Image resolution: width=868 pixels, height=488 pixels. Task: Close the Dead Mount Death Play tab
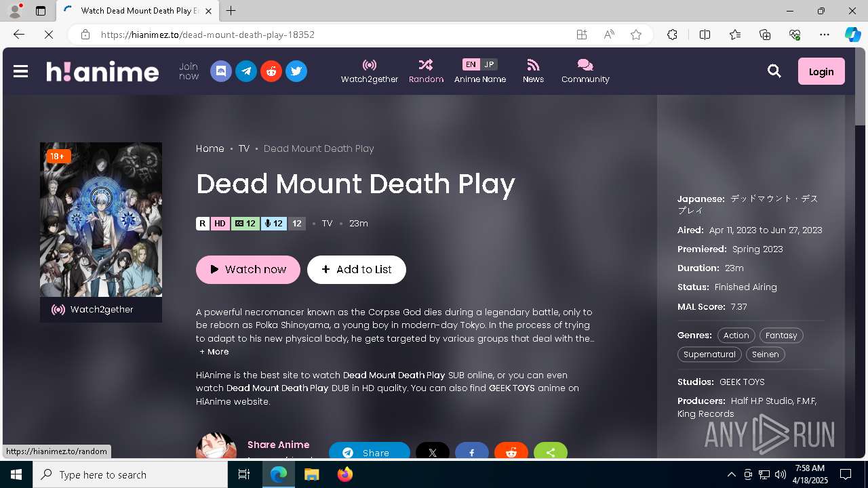tap(209, 11)
